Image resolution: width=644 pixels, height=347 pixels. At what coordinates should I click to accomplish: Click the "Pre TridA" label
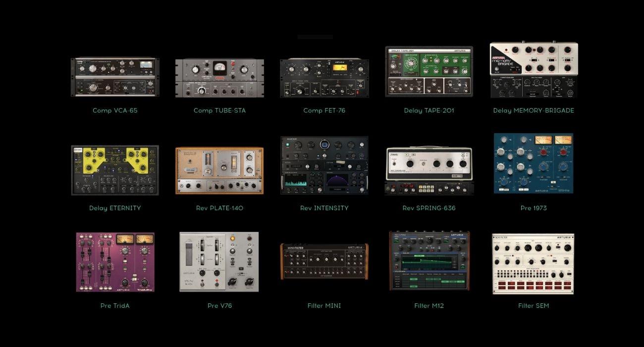click(x=115, y=306)
